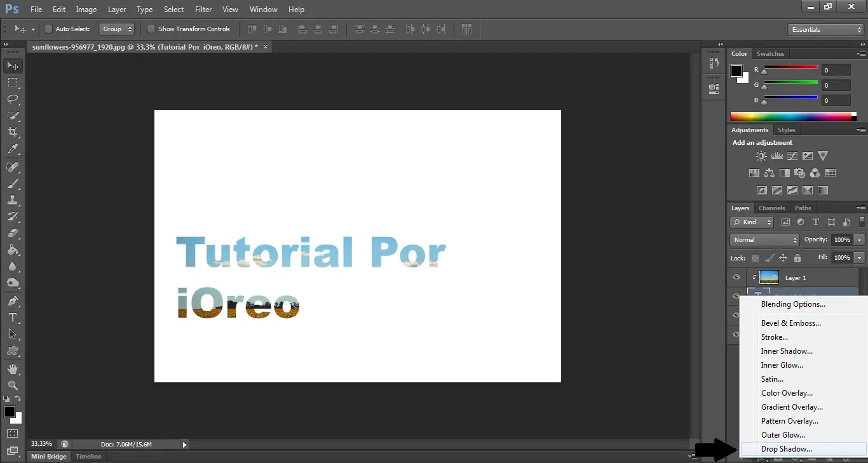Select the Quick Selection tool

pos(13,116)
